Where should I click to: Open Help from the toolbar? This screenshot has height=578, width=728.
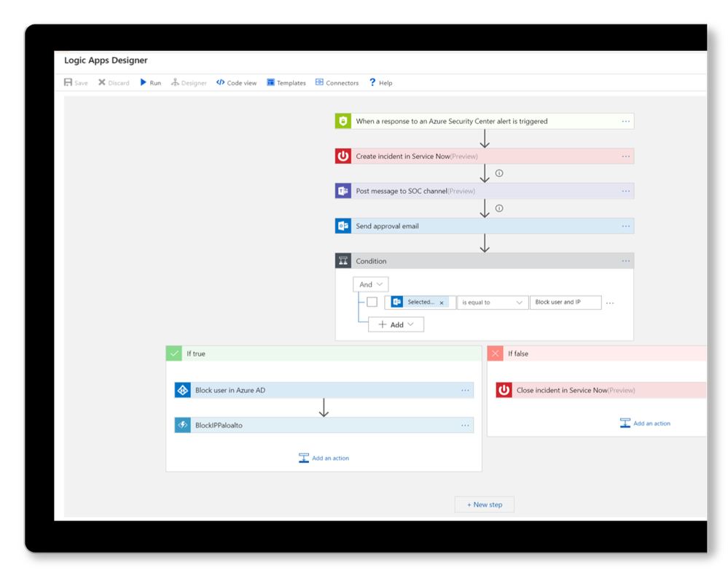380,82
